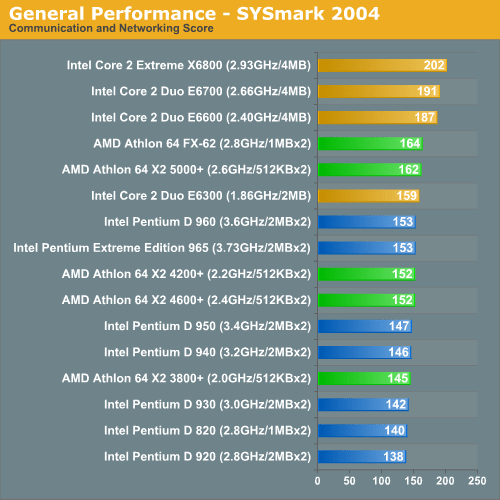Click the bar value 147
This screenshot has height=500, width=500.
click(x=399, y=326)
